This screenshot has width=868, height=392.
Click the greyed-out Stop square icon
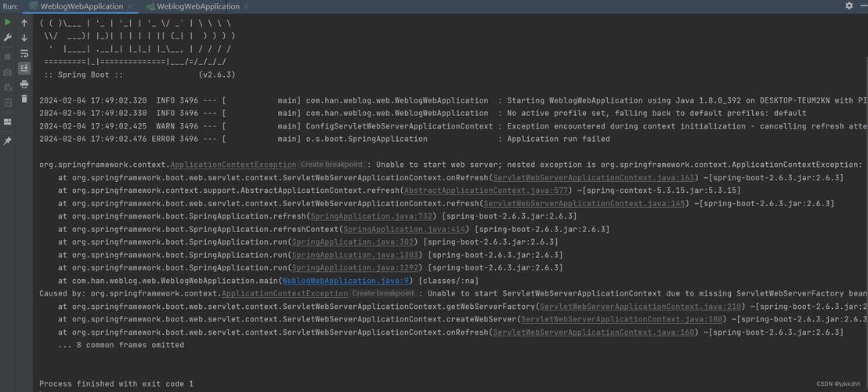pos(7,56)
